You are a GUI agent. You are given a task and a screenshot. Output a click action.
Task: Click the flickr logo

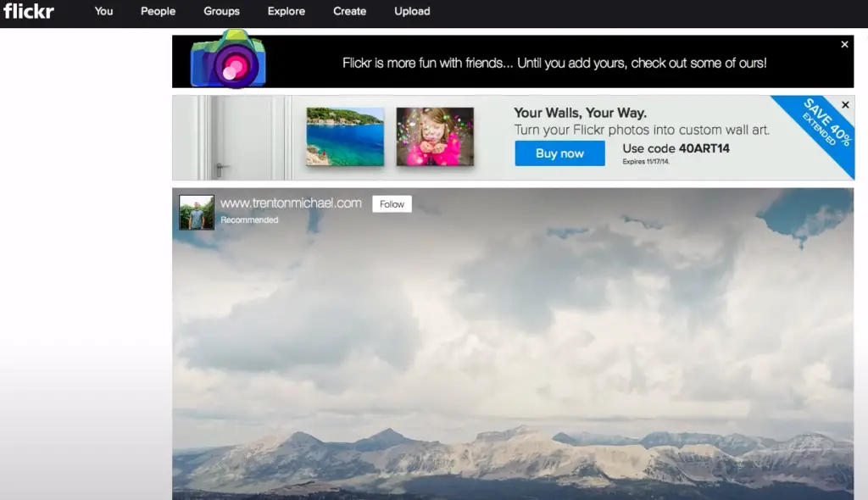pos(29,11)
